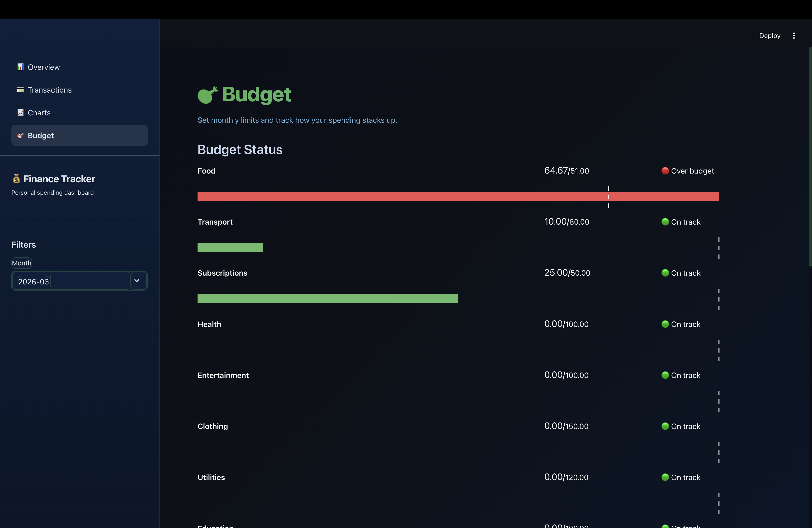The width and height of the screenshot is (812, 528).
Task: Click the green On track dot for Health
Action: click(665, 324)
